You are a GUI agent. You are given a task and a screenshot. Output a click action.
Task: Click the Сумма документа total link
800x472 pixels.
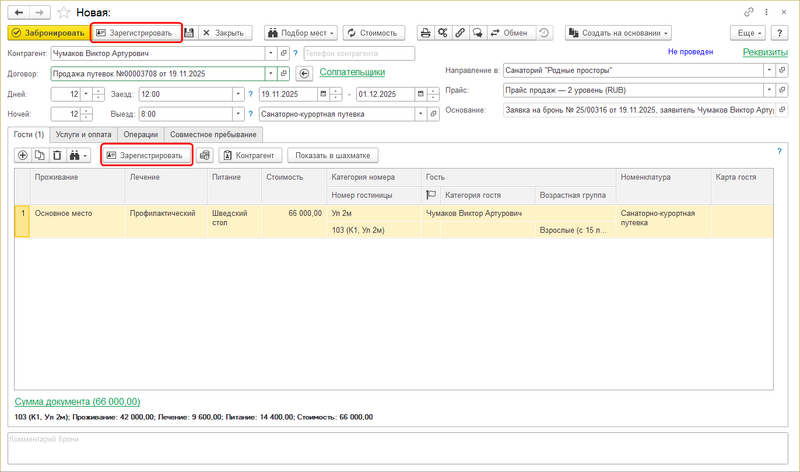pos(77,401)
